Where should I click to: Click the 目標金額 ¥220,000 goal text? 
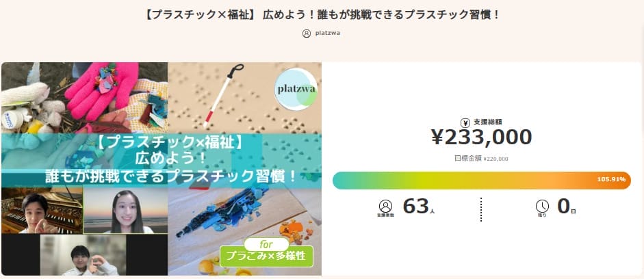pyautogui.click(x=481, y=159)
